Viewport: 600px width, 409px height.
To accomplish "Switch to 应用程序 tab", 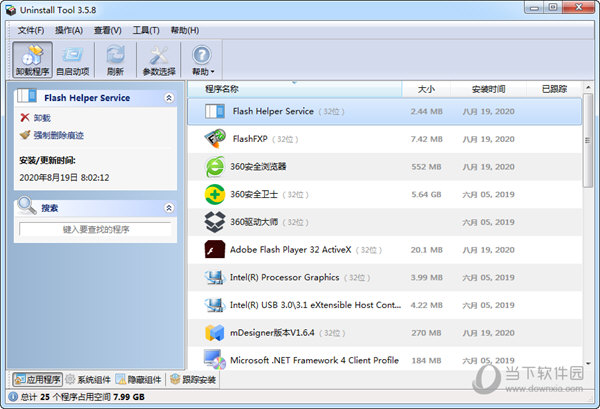I will [38, 380].
